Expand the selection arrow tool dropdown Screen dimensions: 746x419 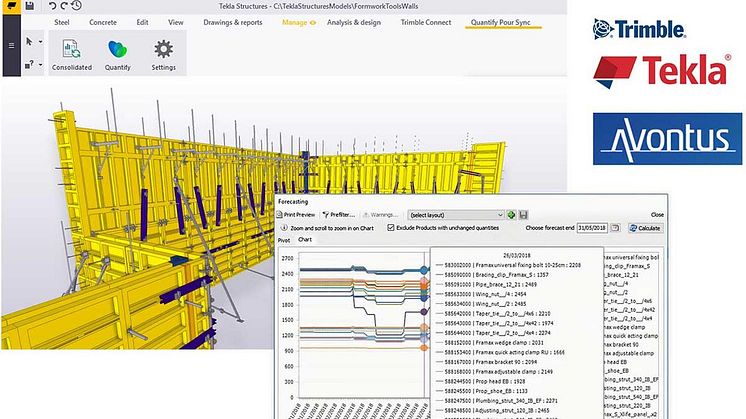(39, 42)
